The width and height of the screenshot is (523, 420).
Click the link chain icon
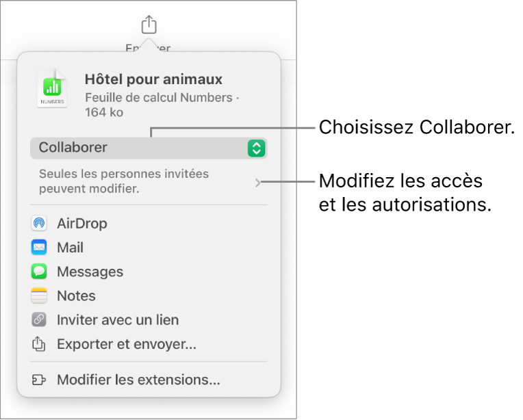click(39, 319)
